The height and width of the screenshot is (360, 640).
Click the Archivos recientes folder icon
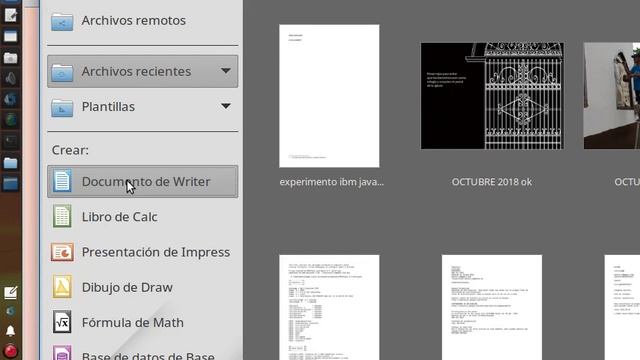[x=62, y=72]
